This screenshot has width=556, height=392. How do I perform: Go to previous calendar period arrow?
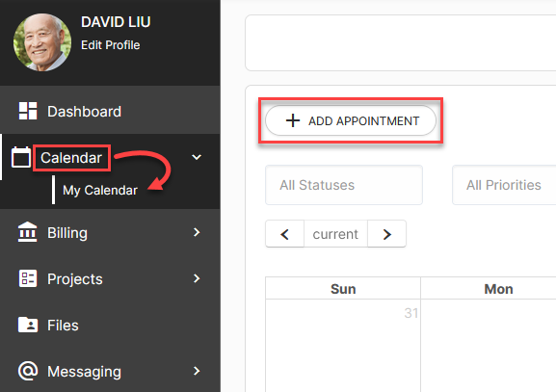click(x=284, y=234)
